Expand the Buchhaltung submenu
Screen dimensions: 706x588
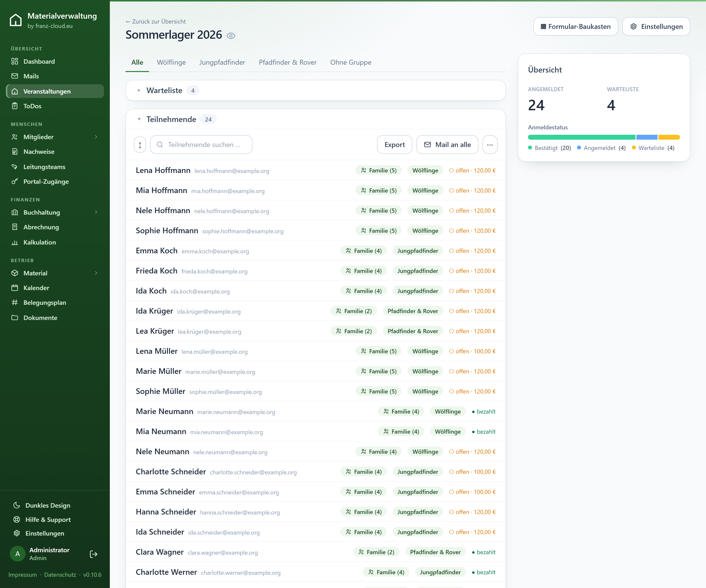96,212
